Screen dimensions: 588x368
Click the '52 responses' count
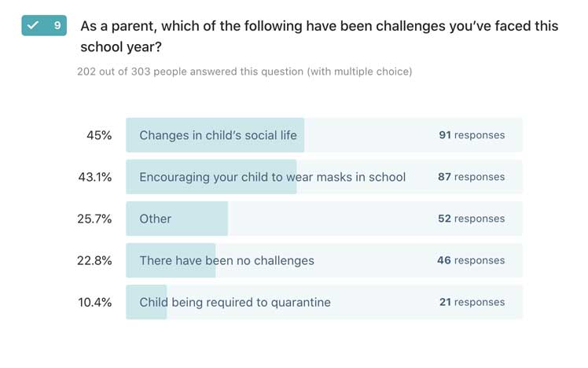pos(472,219)
